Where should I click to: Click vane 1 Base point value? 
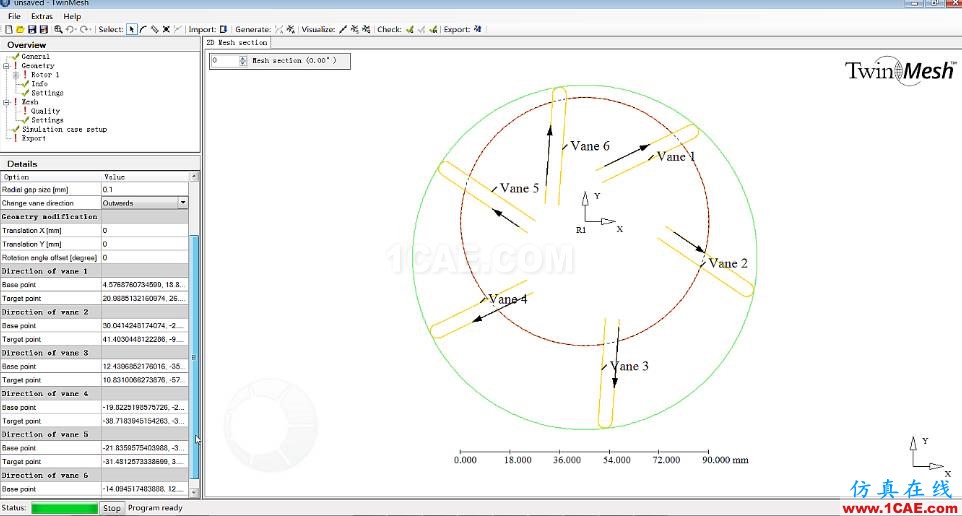pyautogui.click(x=144, y=285)
